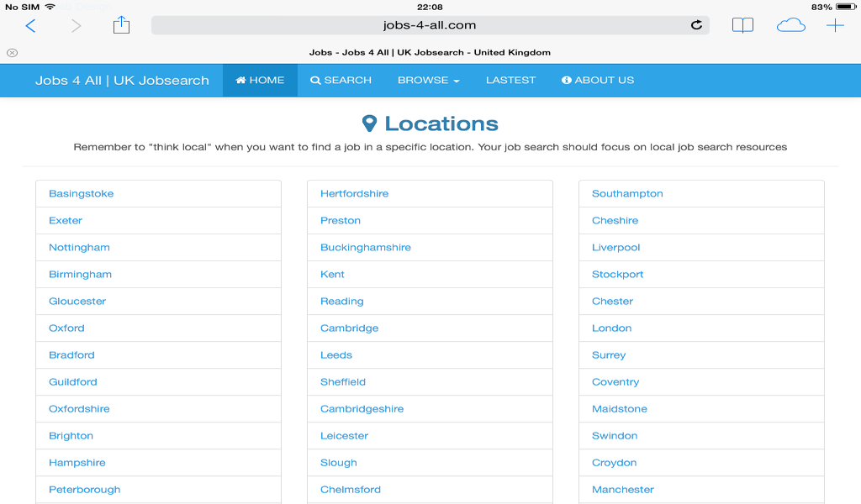This screenshot has width=861, height=504.
Task: Expand the Browse dropdown menu
Action: [x=428, y=80]
